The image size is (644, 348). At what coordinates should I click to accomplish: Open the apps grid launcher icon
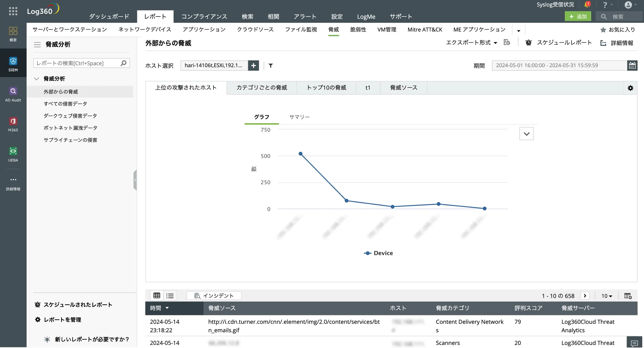coord(13,11)
